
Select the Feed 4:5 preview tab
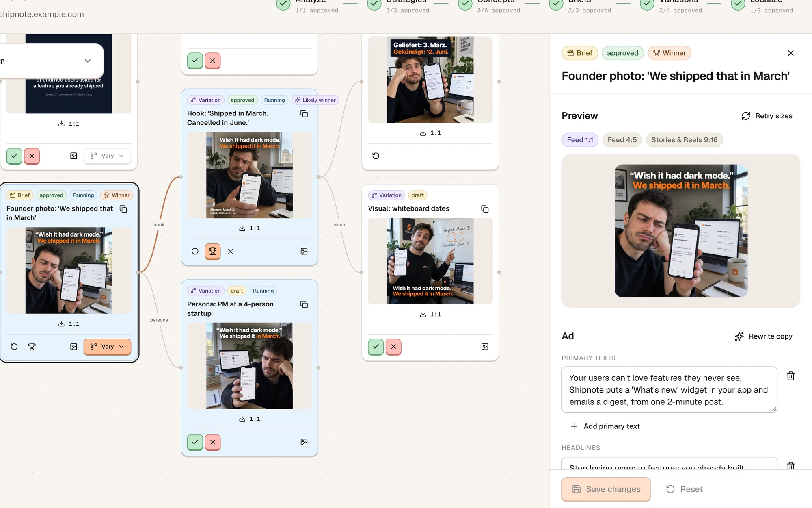click(x=622, y=140)
